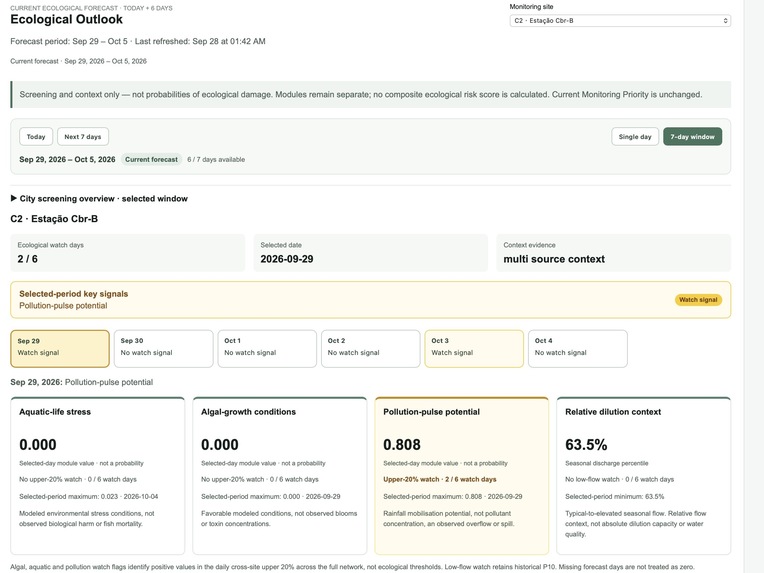The image size is (764, 573).
Task: Click the 0.808 pollution-pulse value
Action: 402,444
